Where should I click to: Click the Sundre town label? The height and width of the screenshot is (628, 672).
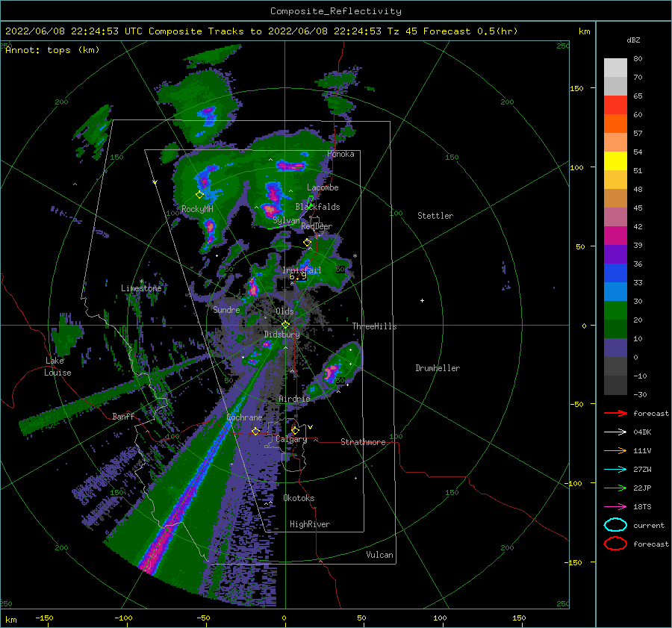pos(226,309)
